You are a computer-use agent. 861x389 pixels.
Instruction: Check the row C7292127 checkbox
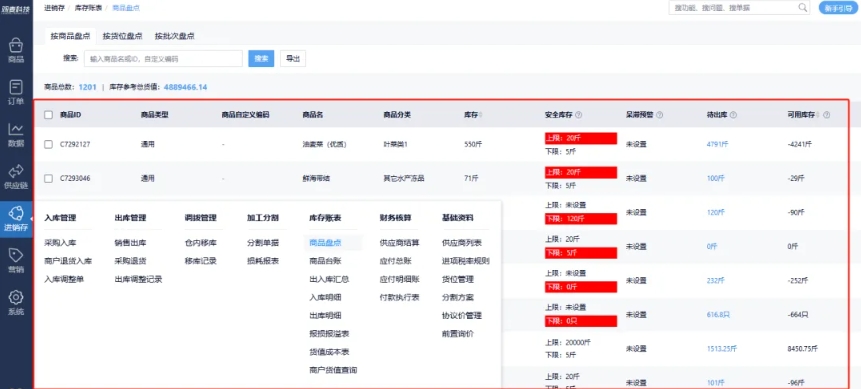[x=48, y=145]
